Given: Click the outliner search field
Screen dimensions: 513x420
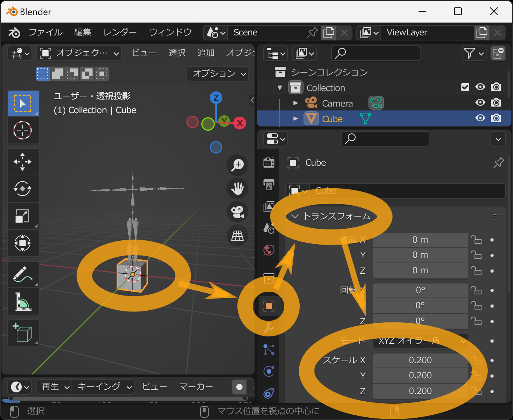Looking at the screenshot, I should [x=375, y=53].
